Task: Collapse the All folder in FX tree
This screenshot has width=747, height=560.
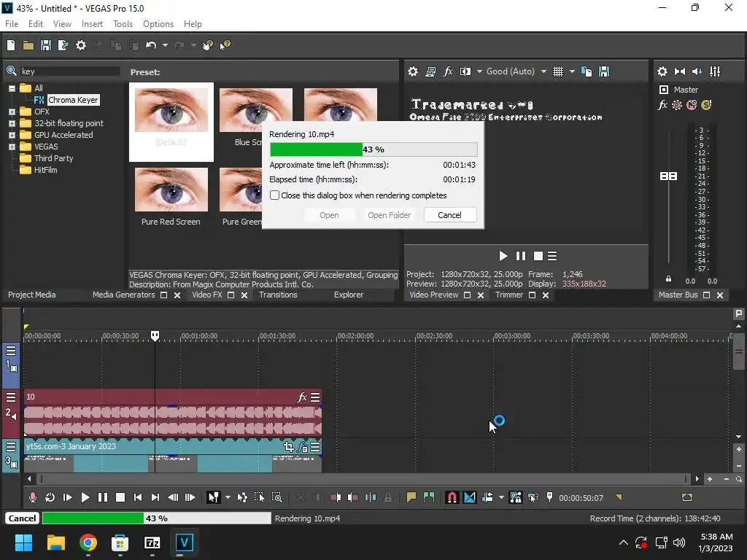Action: (x=12, y=88)
